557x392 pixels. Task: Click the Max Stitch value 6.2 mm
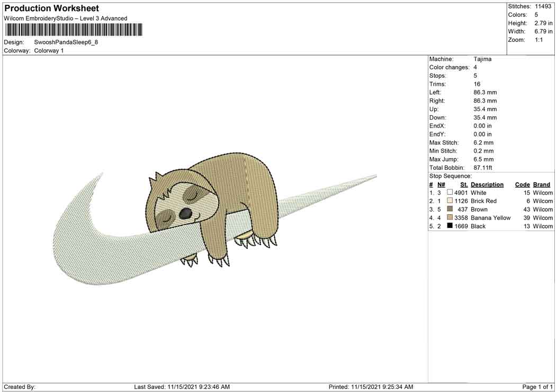(483, 143)
